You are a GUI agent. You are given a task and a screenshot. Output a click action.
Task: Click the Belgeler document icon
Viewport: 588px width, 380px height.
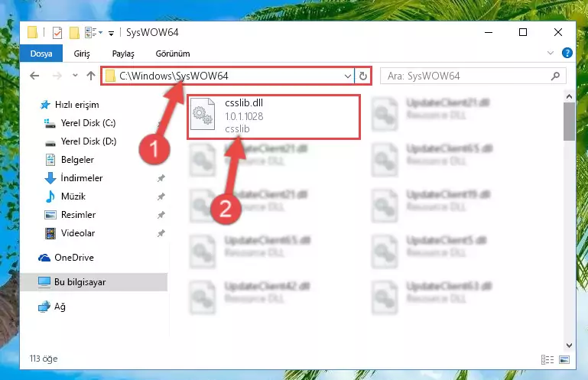[x=50, y=160]
